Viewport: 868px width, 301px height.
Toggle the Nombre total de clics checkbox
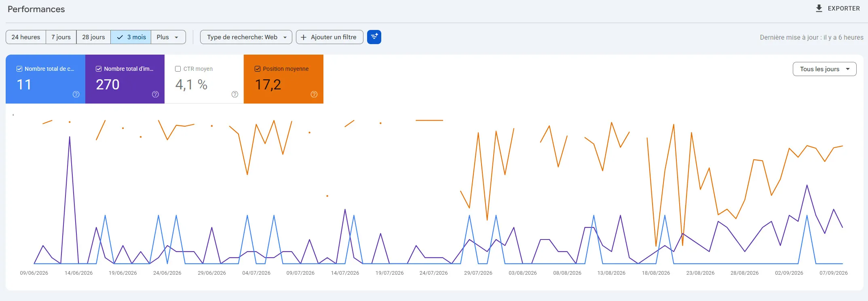pyautogui.click(x=19, y=69)
